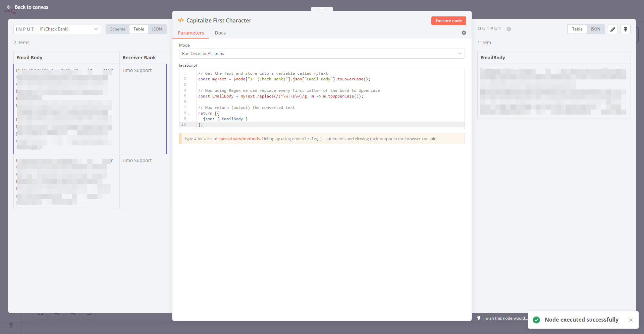The image size is (644, 334).
Task: Click the edit output pencil icon
Action: pyautogui.click(x=612, y=29)
